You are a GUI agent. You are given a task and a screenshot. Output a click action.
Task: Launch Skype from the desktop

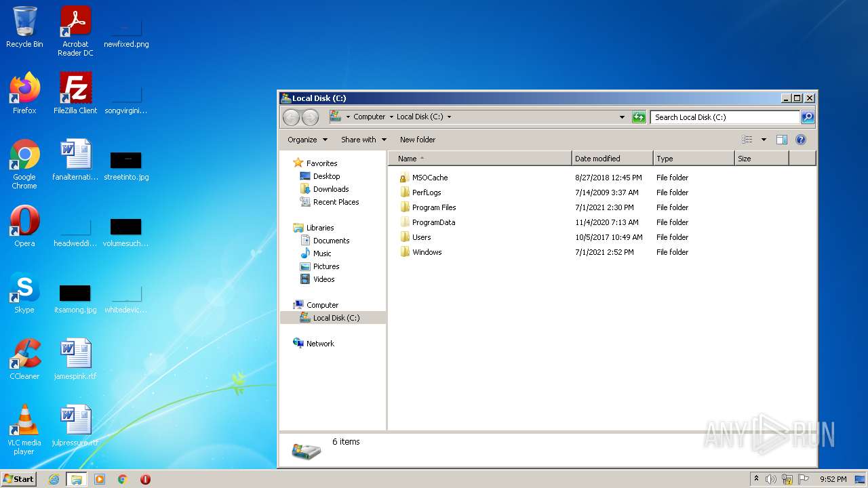point(24,293)
